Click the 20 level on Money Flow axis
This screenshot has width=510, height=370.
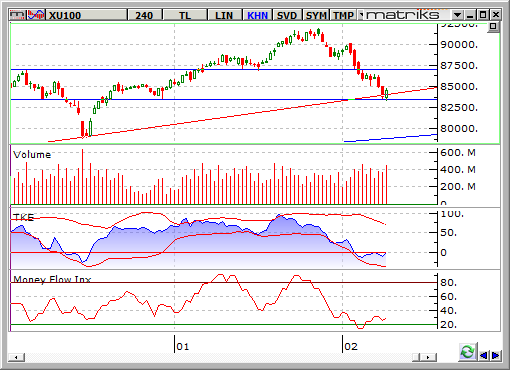448,325
